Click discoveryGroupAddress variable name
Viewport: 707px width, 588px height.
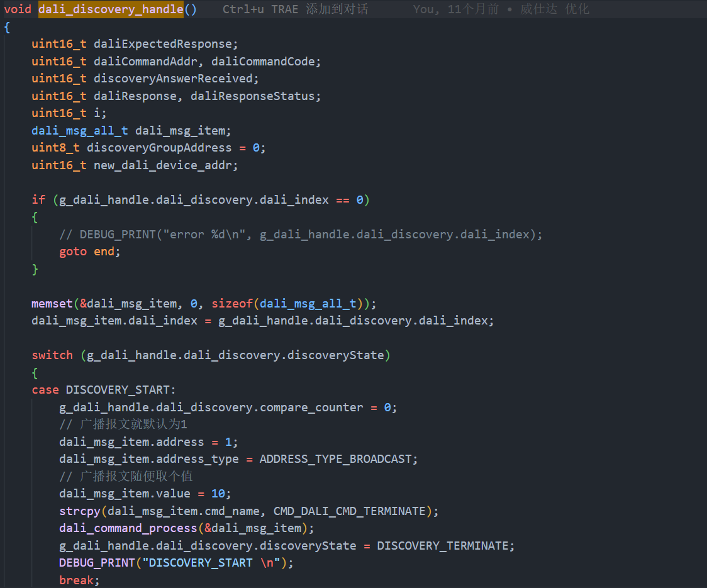(x=159, y=148)
